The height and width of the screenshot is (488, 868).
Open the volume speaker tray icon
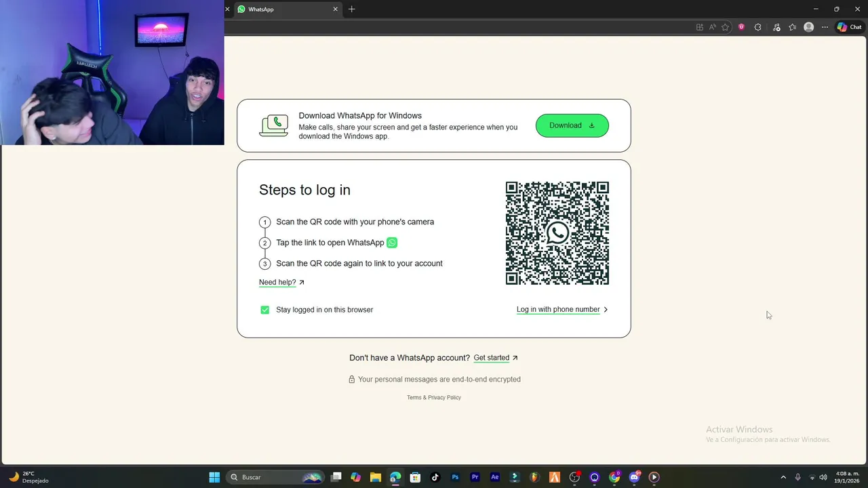click(x=823, y=477)
